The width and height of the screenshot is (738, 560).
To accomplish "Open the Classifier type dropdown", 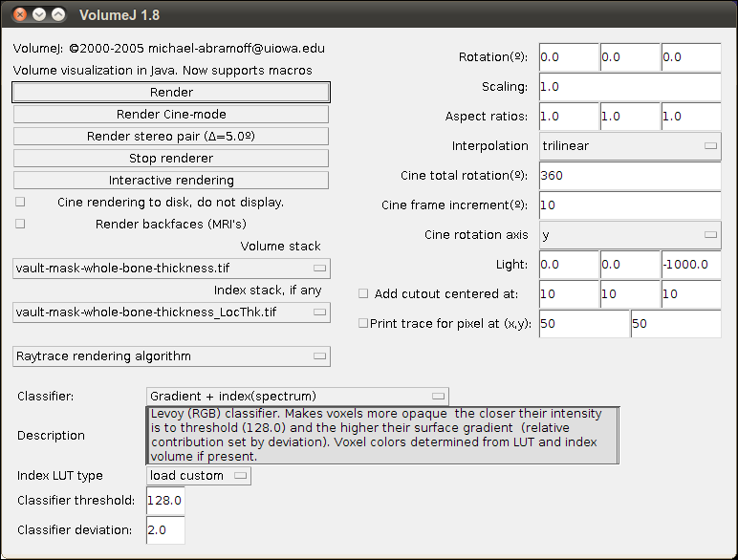I will pyautogui.click(x=297, y=396).
